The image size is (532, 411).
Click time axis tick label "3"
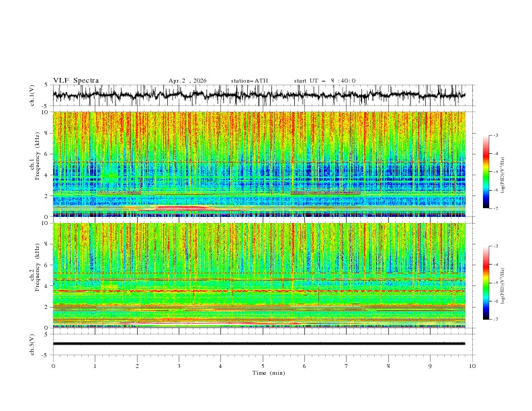pyautogui.click(x=179, y=366)
